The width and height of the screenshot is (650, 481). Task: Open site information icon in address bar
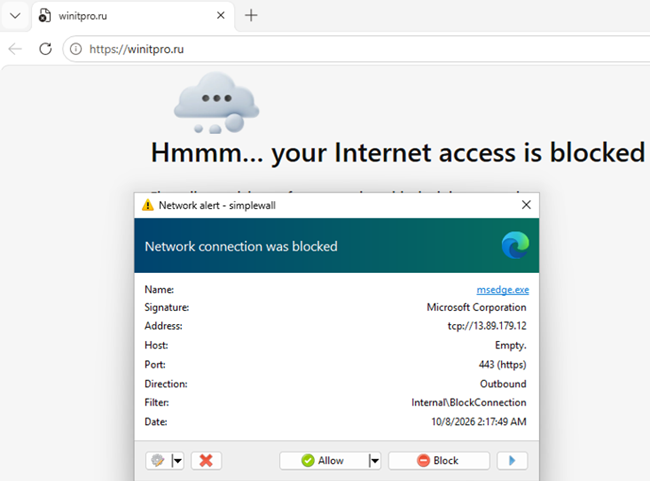[x=75, y=49]
